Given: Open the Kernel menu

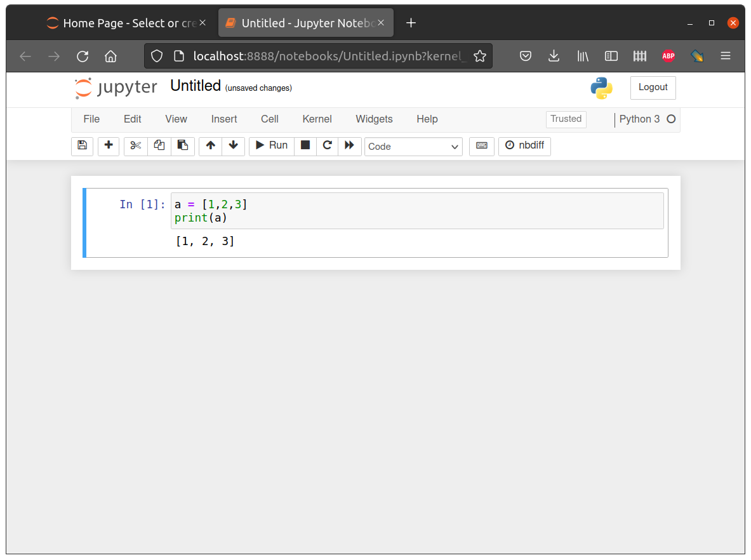Looking at the screenshot, I should tap(317, 119).
